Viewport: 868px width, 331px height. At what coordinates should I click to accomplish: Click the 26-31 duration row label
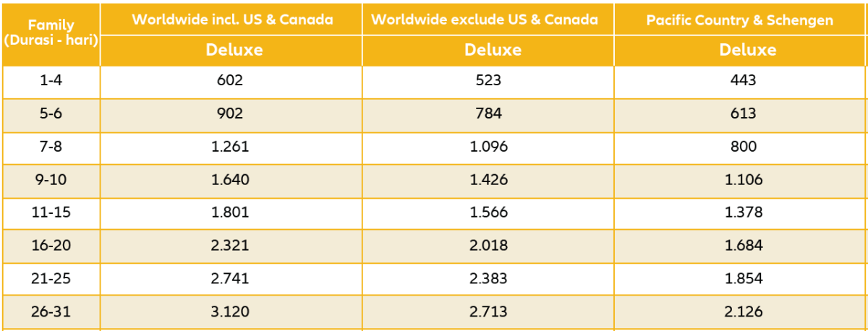pyautogui.click(x=51, y=312)
